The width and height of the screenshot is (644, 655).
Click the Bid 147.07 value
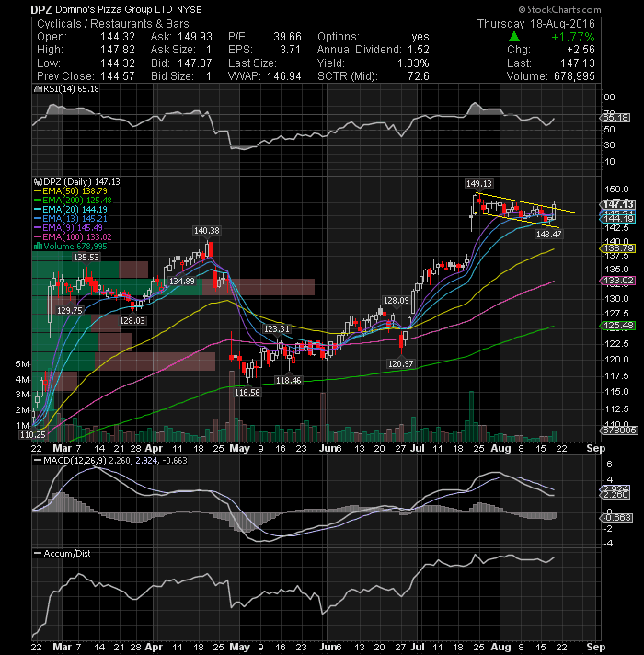(x=195, y=63)
